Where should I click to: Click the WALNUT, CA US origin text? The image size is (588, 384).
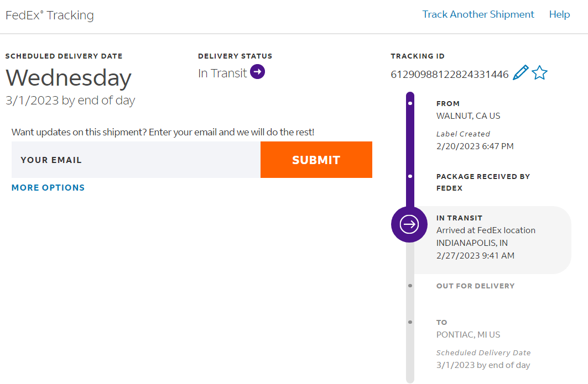point(468,116)
